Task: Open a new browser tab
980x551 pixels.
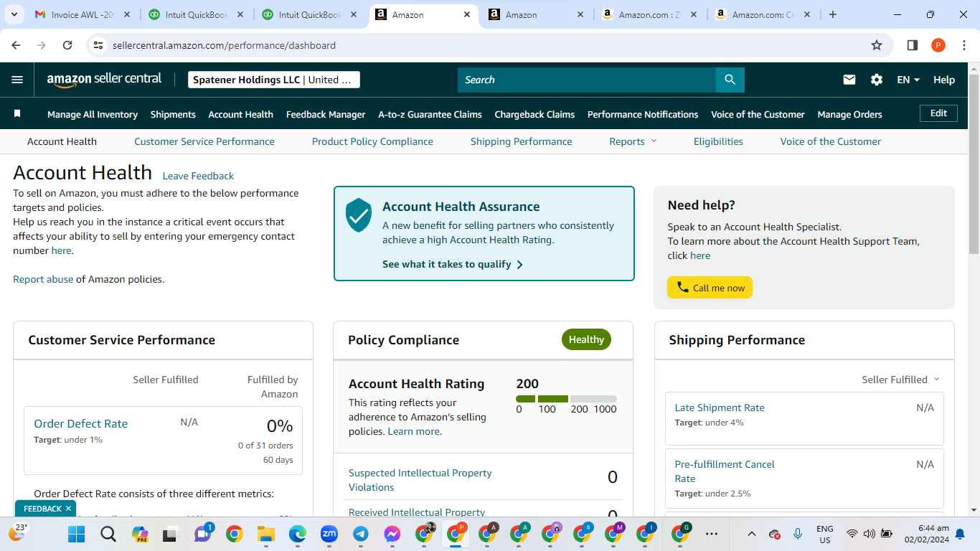Action: [833, 14]
